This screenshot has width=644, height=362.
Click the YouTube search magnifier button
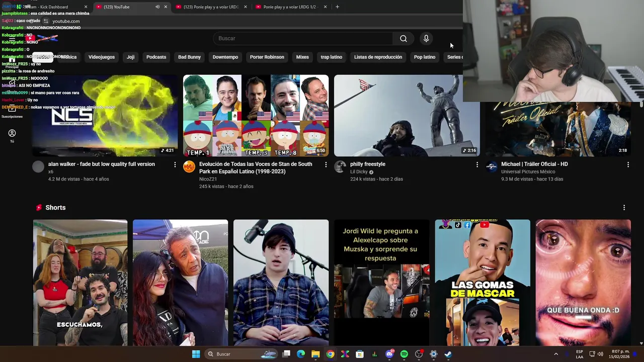tap(404, 39)
